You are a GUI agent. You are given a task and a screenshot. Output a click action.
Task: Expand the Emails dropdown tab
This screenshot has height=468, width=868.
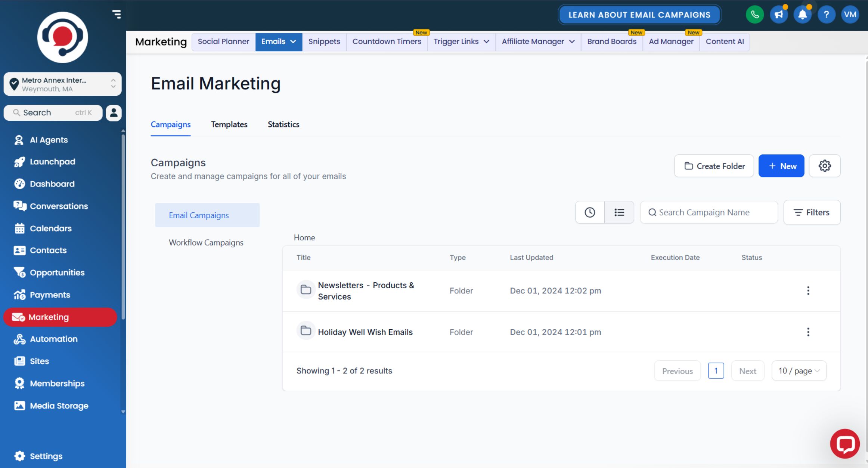tap(279, 41)
